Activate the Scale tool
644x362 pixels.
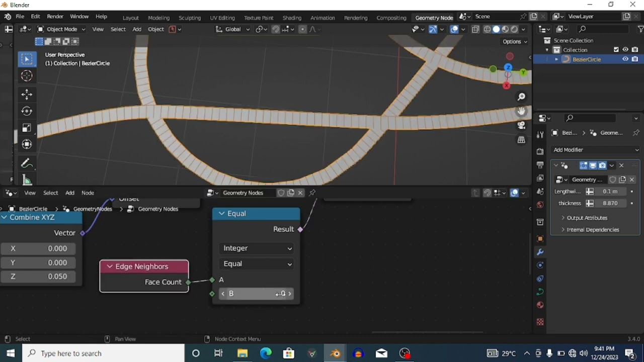point(27,128)
